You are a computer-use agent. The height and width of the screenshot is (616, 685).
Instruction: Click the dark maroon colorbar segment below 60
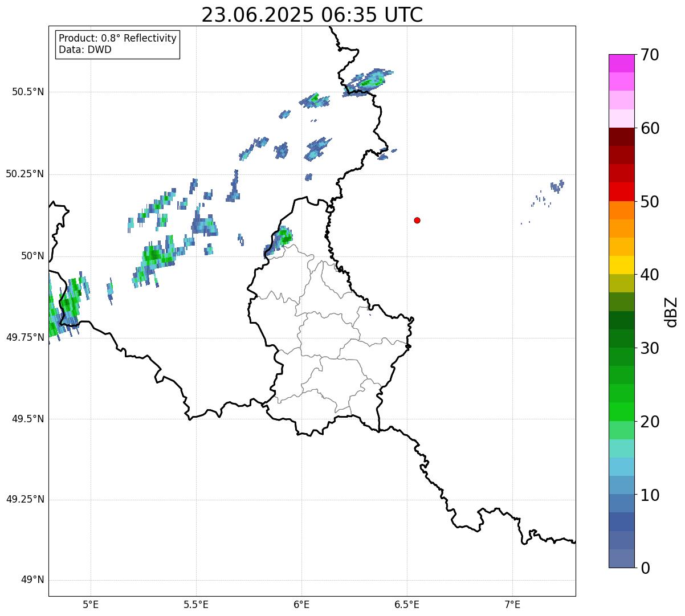[622, 137]
